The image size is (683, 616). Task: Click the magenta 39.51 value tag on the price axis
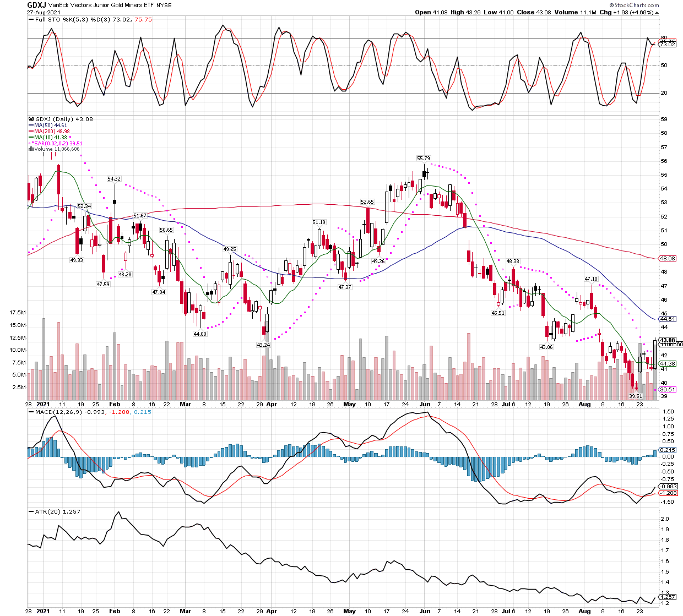click(668, 389)
